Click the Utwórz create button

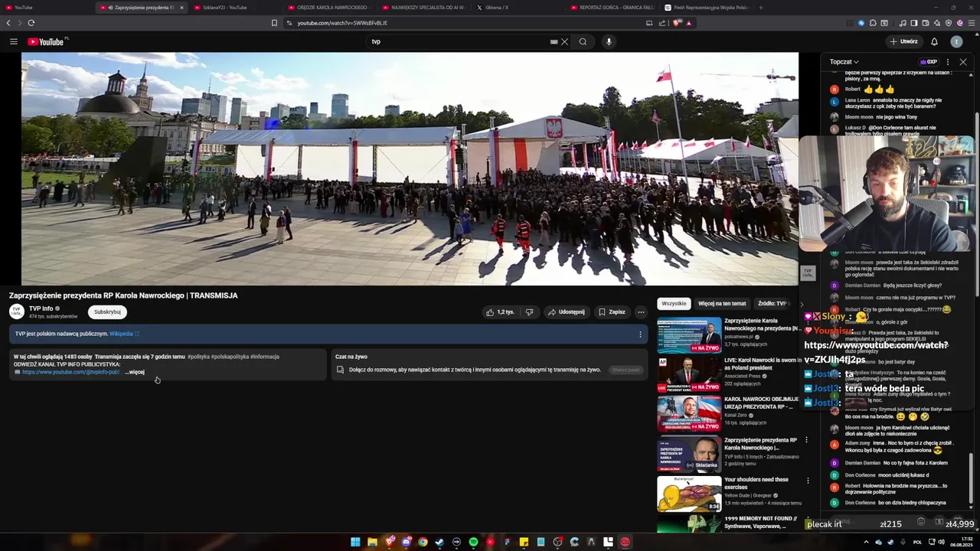pos(903,41)
